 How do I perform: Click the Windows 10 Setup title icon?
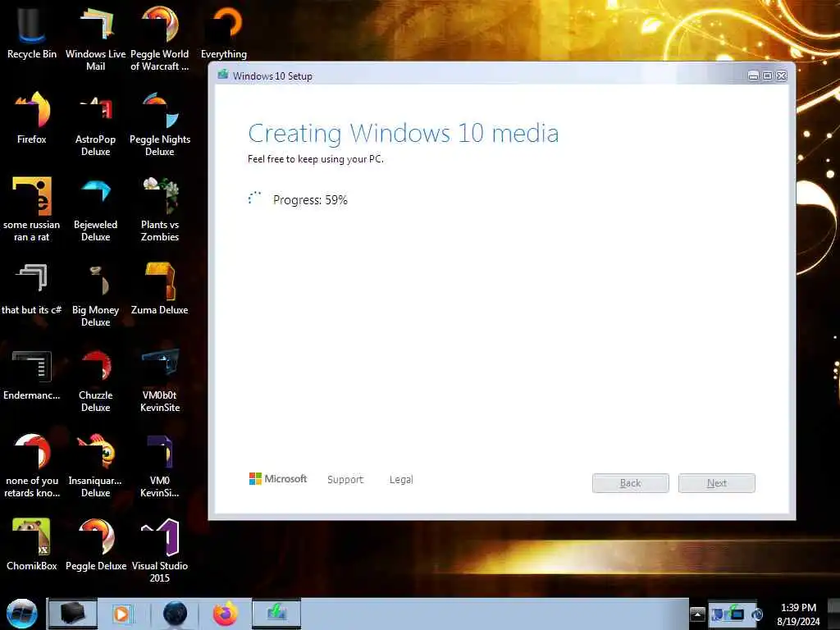click(223, 75)
